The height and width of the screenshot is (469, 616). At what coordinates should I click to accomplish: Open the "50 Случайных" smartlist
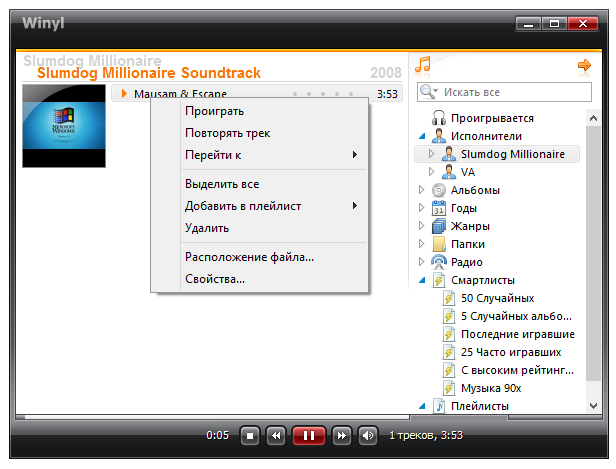point(497,298)
